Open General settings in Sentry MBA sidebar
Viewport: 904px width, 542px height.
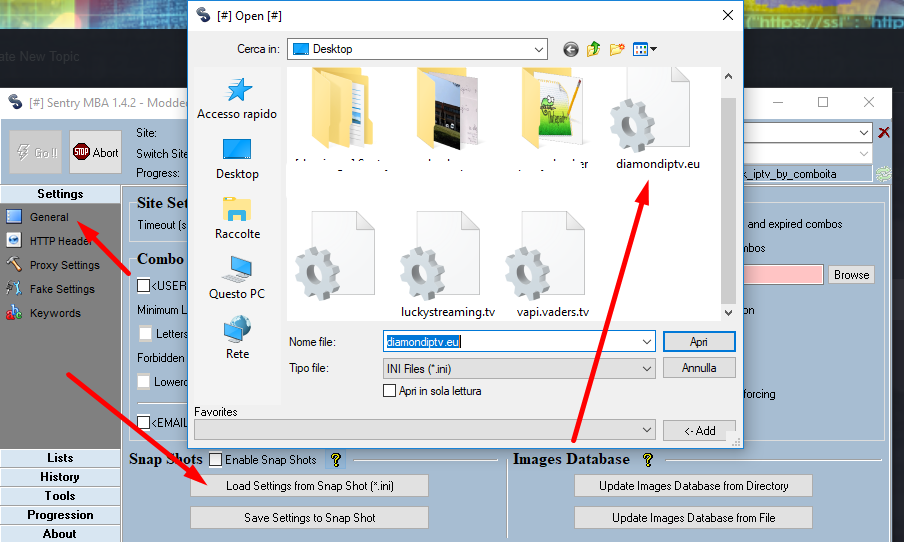click(x=49, y=217)
